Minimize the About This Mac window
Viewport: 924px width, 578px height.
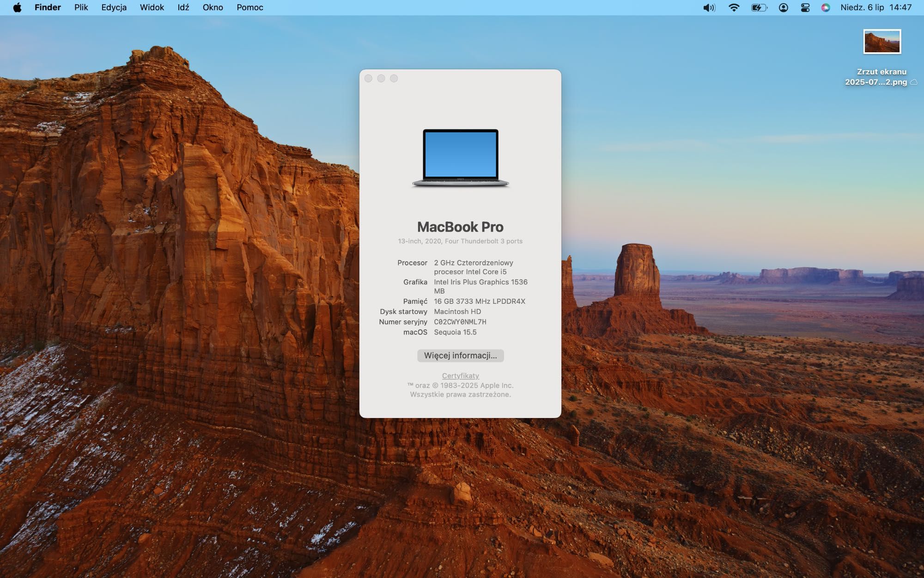click(381, 78)
